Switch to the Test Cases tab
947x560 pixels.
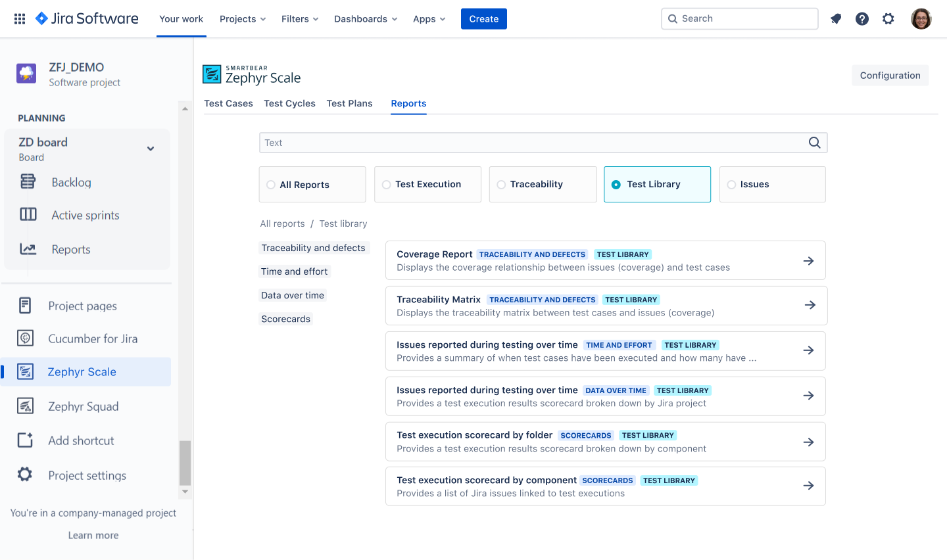(228, 103)
